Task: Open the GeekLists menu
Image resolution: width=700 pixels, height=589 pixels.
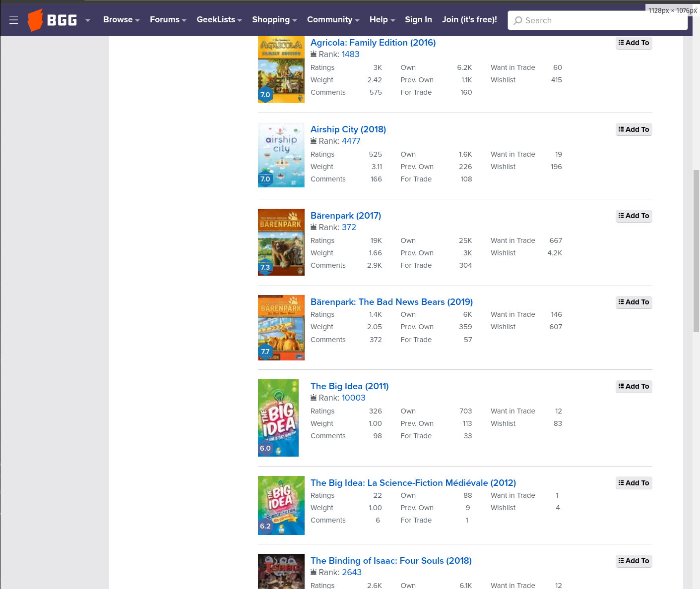Action: click(219, 20)
